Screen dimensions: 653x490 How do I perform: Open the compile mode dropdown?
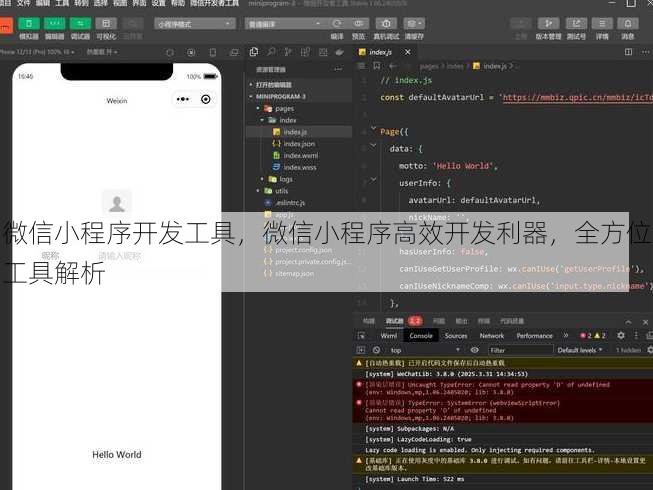pos(284,24)
